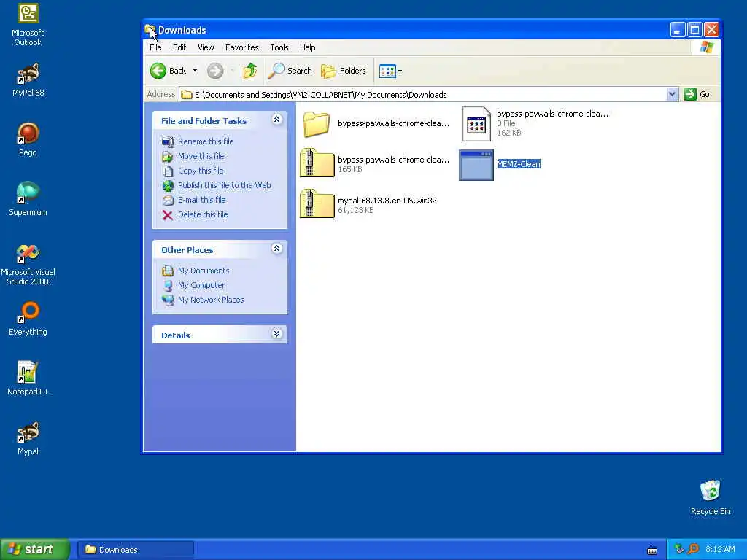Image resolution: width=747 pixels, height=560 pixels.
Task: Click the E-mail this file envelope icon
Action: tap(168, 201)
